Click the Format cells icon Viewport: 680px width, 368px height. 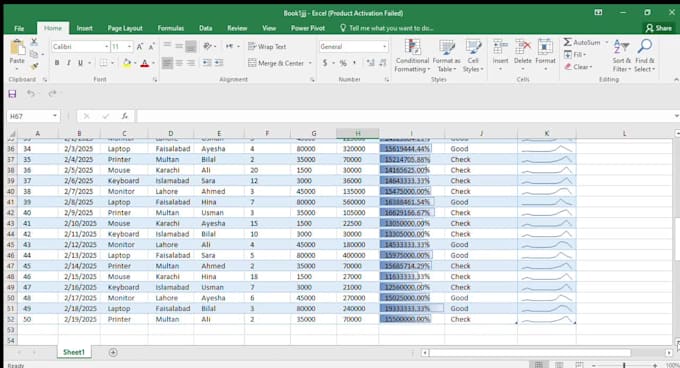coord(545,47)
